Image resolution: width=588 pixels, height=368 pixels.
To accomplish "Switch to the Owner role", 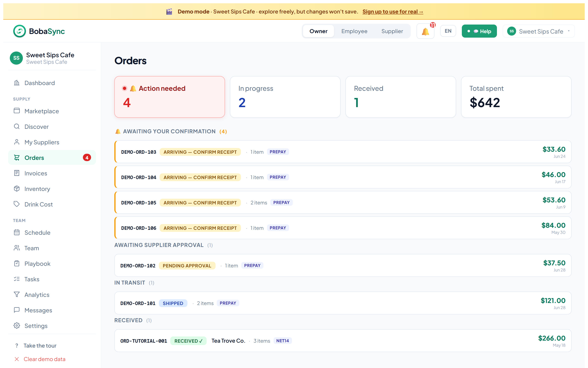I will 318,31.
